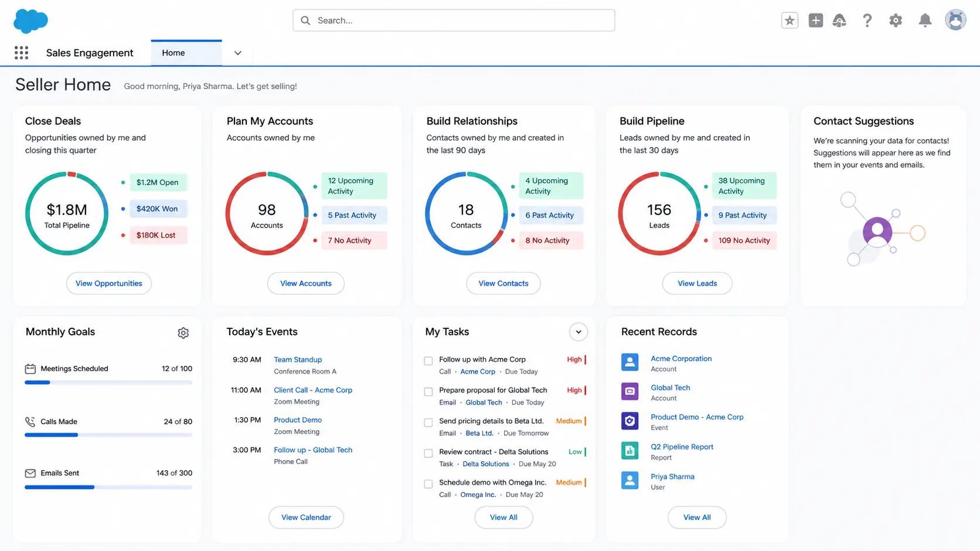
Task: Click View All under Recent Records
Action: 697,517
